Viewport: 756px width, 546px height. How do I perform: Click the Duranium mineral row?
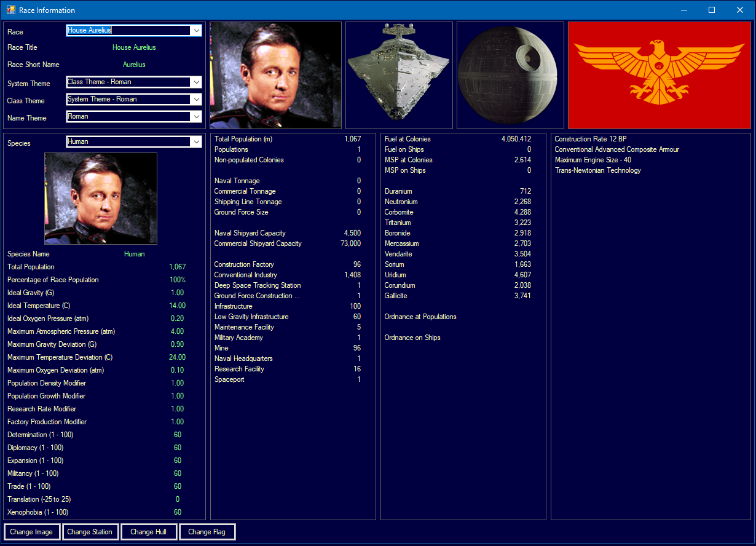(458, 191)
